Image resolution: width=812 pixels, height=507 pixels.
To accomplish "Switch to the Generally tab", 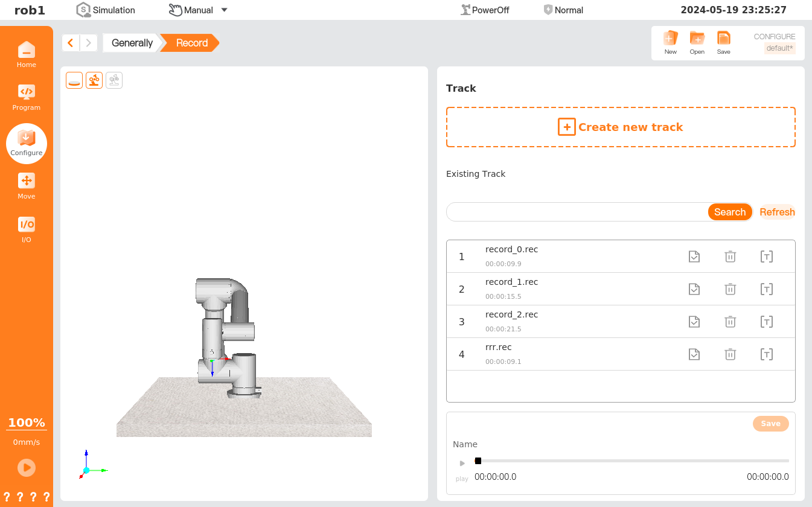I will coord(132,43).
